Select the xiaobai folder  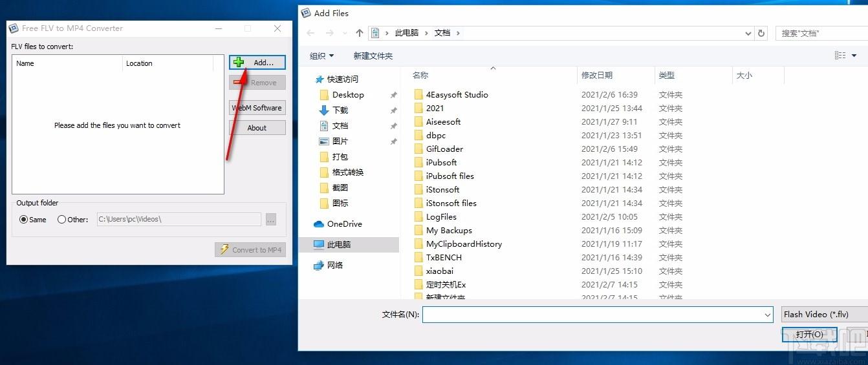[x=440, y=271]
